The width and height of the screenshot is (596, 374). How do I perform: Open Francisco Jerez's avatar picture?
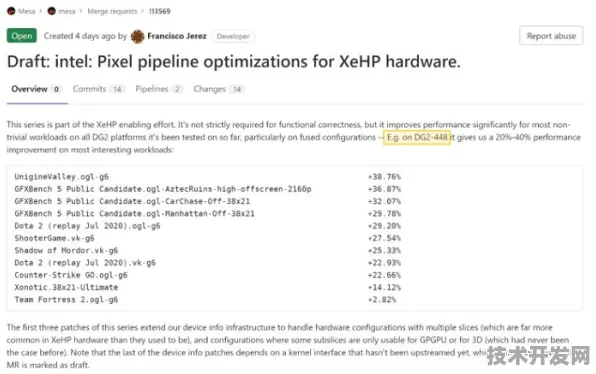coord(137,36)
